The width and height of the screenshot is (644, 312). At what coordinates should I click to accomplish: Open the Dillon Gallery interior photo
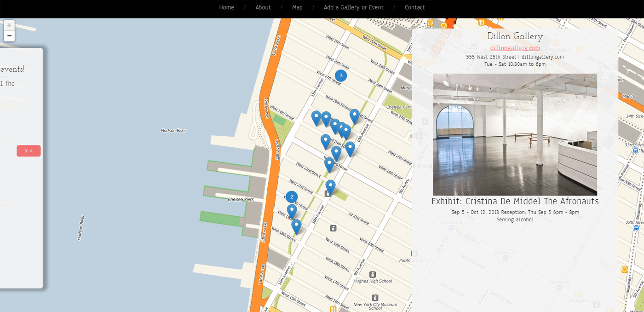515,134
